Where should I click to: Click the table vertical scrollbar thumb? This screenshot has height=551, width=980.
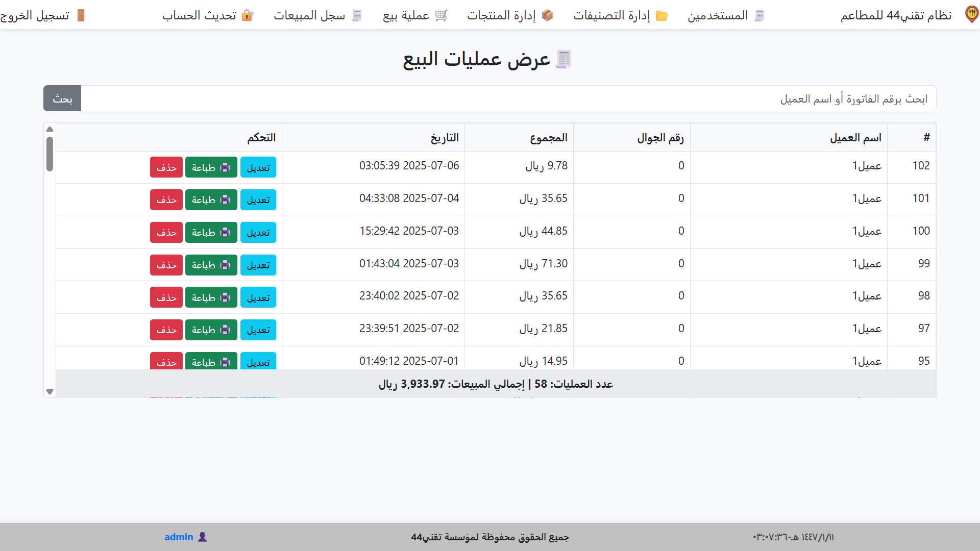pos(50,154)
